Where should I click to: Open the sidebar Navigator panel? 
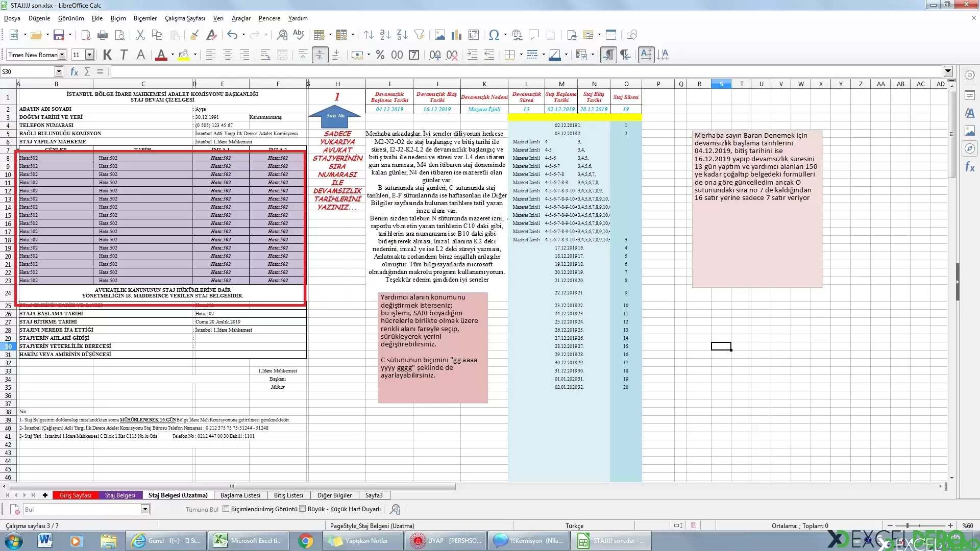click(x=970, y=148)
